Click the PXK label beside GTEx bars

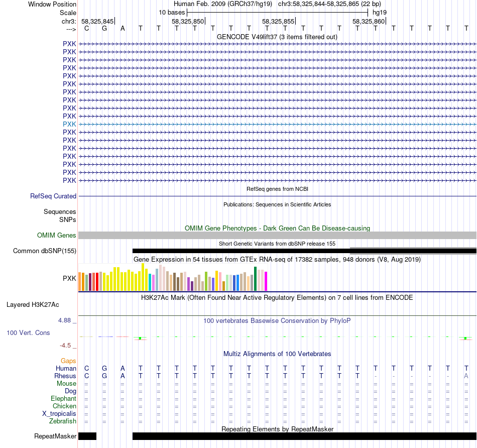click(x=69, y=278)
